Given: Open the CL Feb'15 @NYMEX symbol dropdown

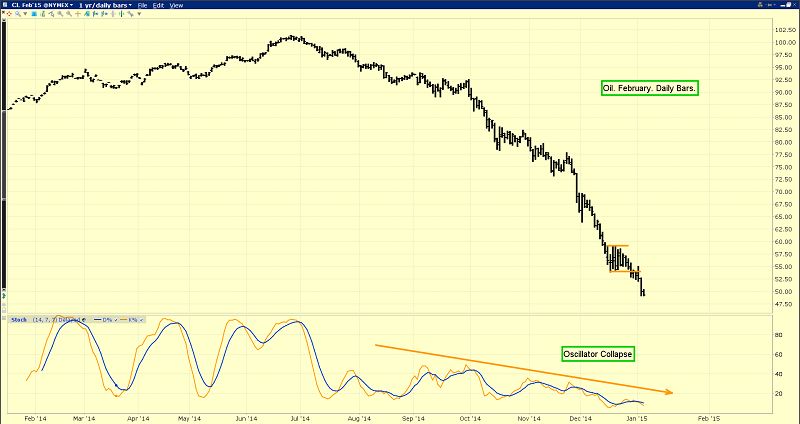Looking at the screenshot, I should tap(42, 5).
